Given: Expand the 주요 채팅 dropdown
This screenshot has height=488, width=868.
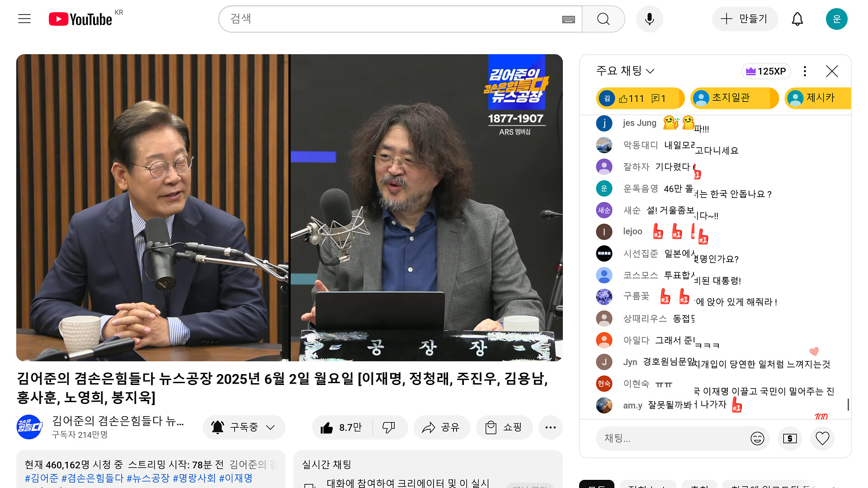Looking at the screenshot, I should [626, 71].
